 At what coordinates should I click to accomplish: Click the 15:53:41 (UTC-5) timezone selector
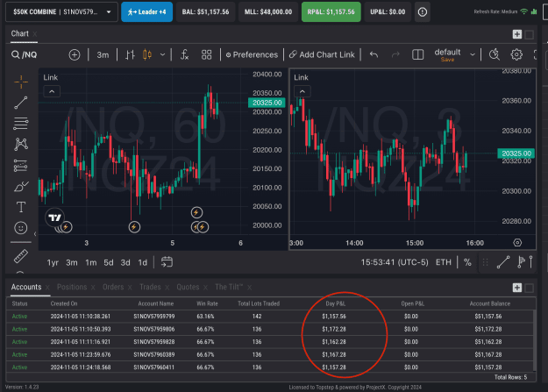pos(395,262)
